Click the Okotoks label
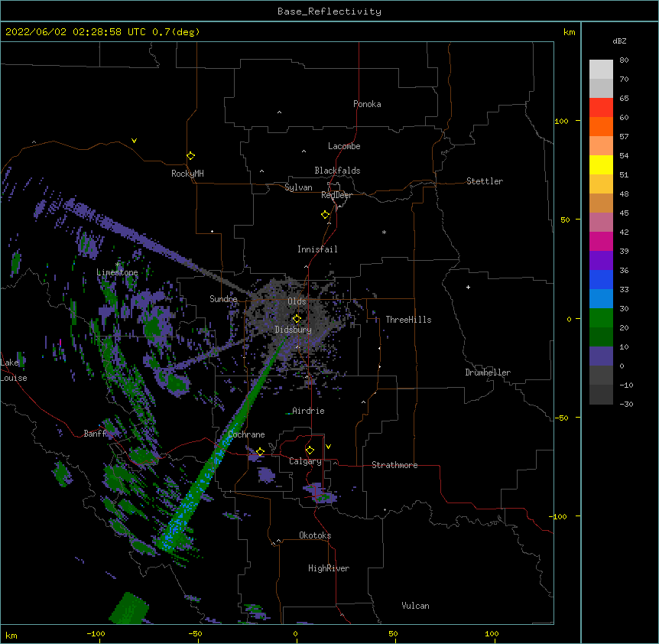This screenshot has height=644, width=659. point(315,535)
